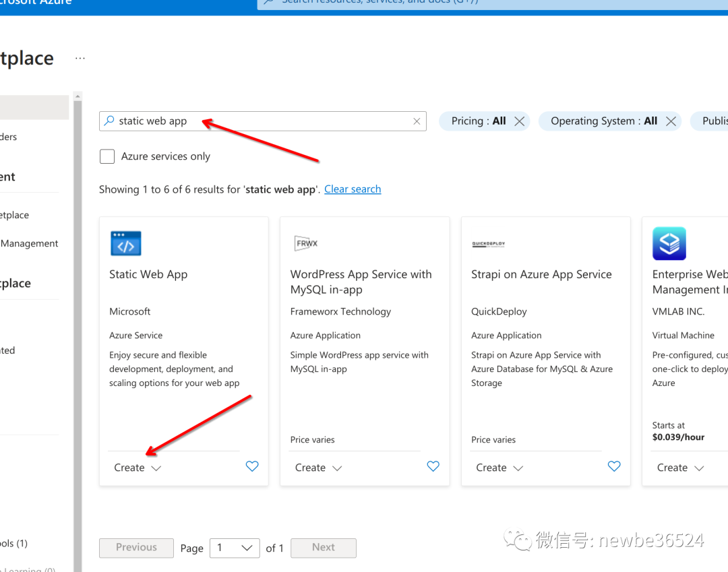Click the magnifier icon in marketplace search
The width and height of the screenshot is (728, 572).
(109, 121)
